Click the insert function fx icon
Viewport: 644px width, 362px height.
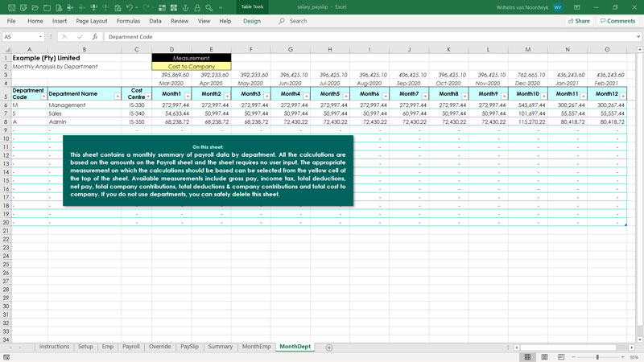tap(95, 36)
